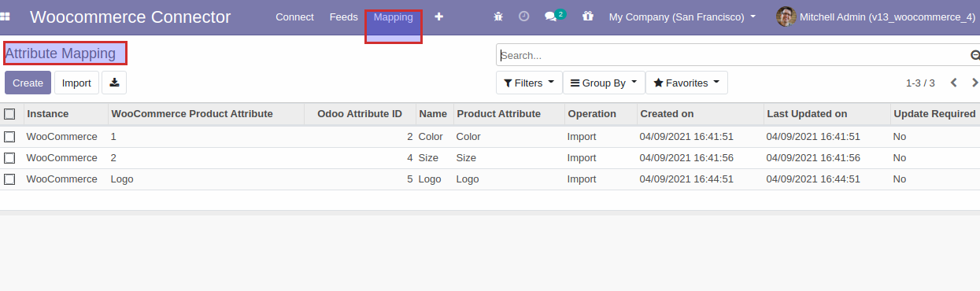Open the apps grid menu icon
Image resolution: width=980 pixels, height=291 pixels.
(6, 17)
